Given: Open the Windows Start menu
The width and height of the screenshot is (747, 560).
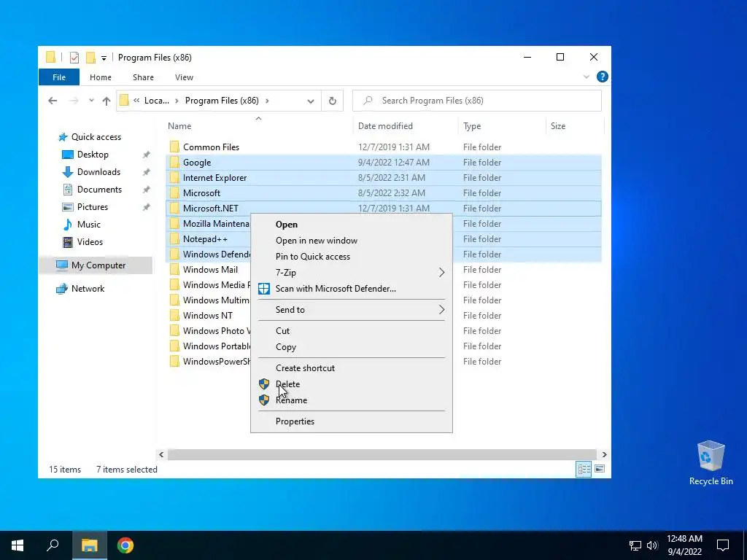Looking at the screenshot, I should point(18,545).
